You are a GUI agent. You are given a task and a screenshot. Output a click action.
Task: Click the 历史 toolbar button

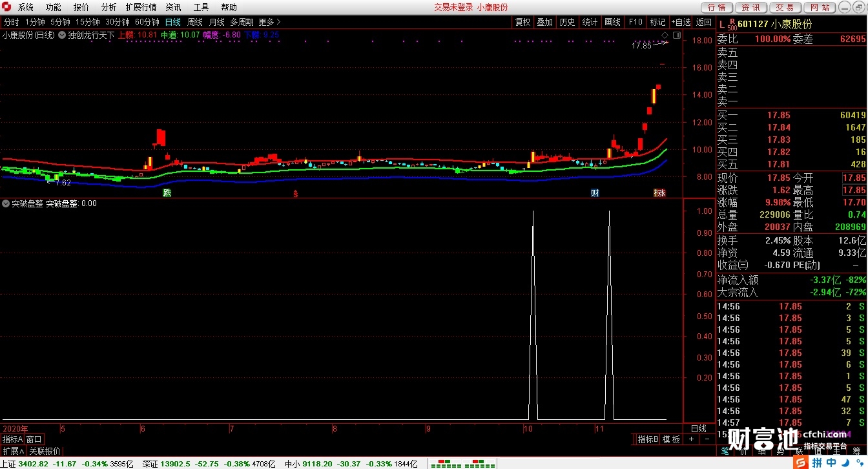[x=567, y=22]
